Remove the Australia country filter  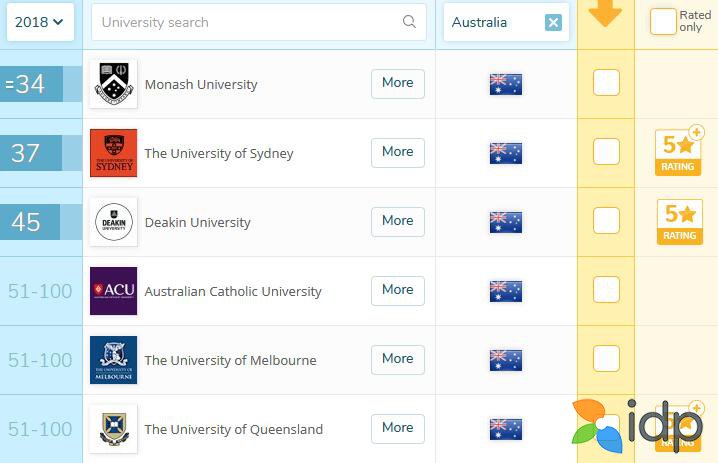(x=553, y=22)
